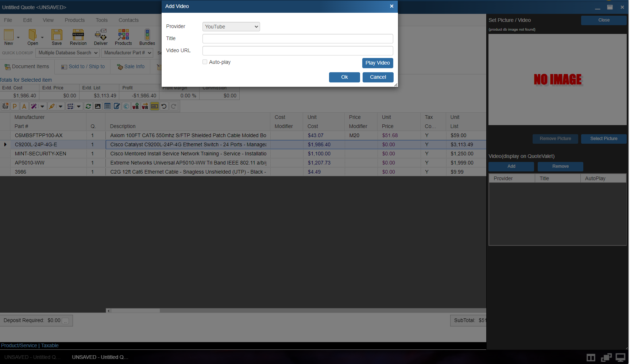The image size is (630, 364).
Task: Open the Manufacturer Part # dropdown
Action: pyautogui.click(x=127, y=53)
